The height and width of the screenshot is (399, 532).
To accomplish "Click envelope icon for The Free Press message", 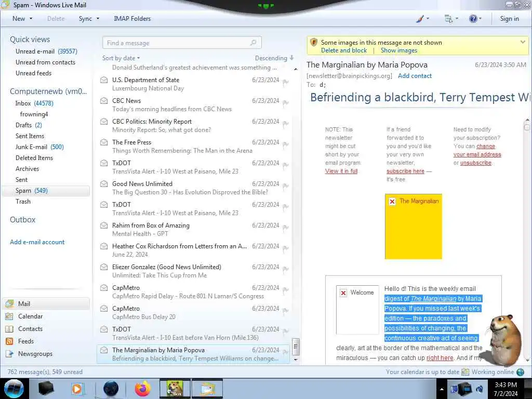I will (104, 142).
